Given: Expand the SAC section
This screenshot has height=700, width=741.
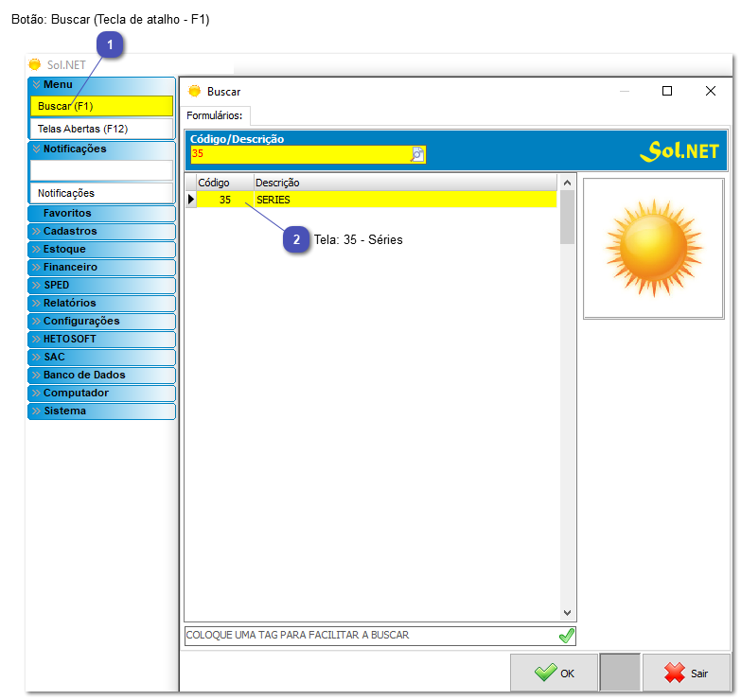Looking at the screenshot, I should 101,357.
